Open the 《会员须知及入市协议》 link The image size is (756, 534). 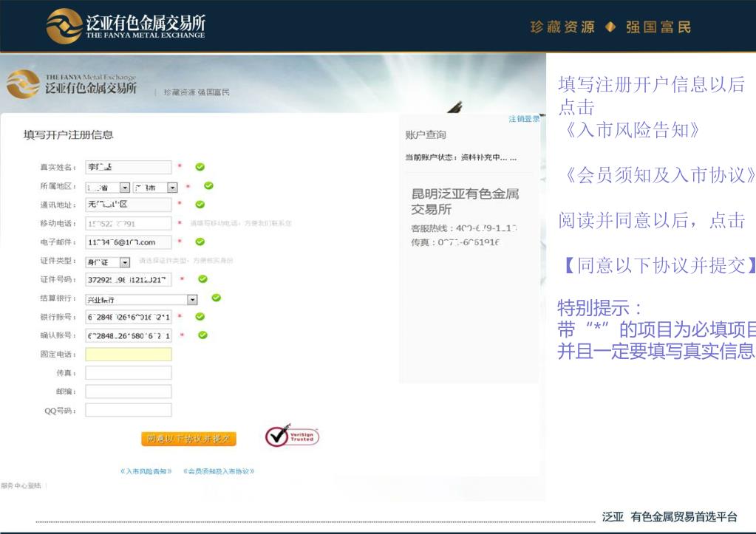pos(219,471)
